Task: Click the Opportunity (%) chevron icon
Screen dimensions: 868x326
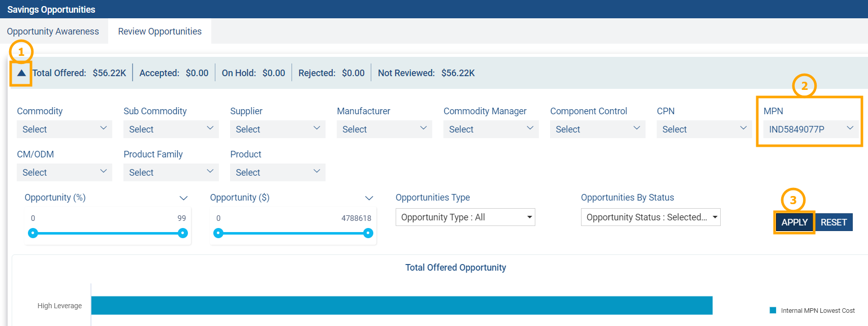Action: (x=183, y=198)
